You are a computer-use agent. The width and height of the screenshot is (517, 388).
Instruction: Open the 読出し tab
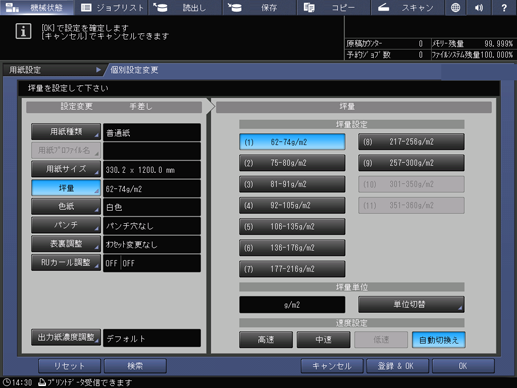coord(186,7)
